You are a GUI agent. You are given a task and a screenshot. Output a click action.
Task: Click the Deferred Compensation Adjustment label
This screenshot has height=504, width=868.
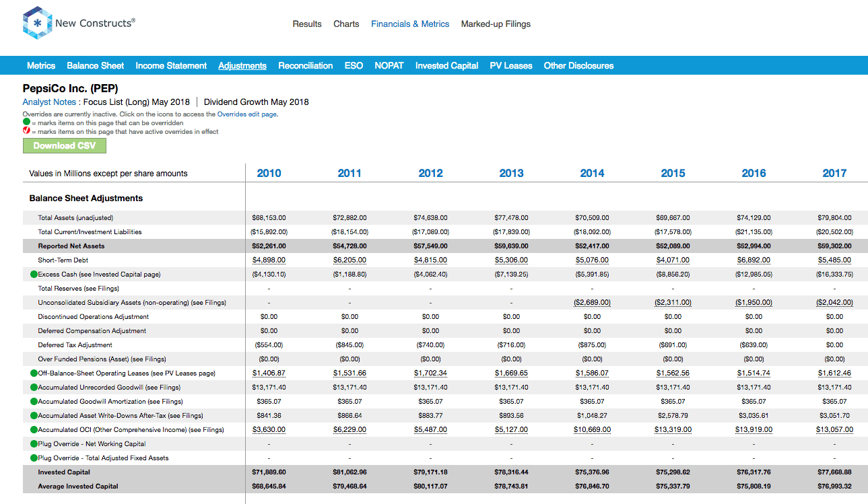coord(92,331)
